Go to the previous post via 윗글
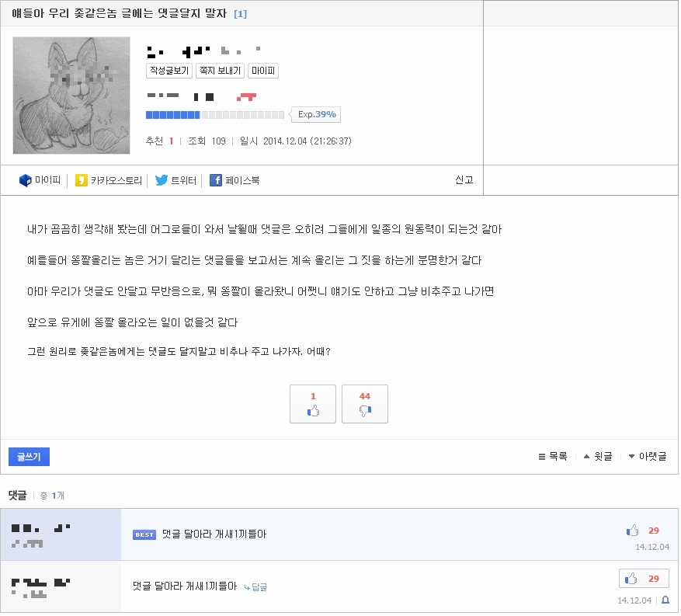The height and width of the screenshot is (616, 681). click(x=598, y=456)
